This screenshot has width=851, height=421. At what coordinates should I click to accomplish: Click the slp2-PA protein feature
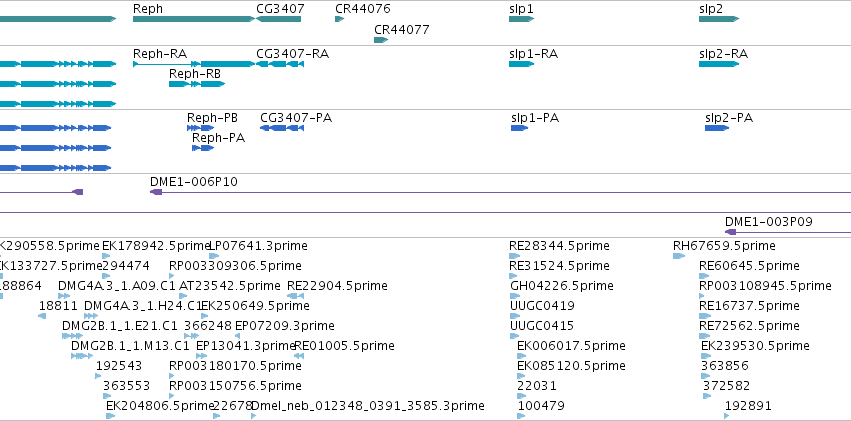(x=717, y=128)
